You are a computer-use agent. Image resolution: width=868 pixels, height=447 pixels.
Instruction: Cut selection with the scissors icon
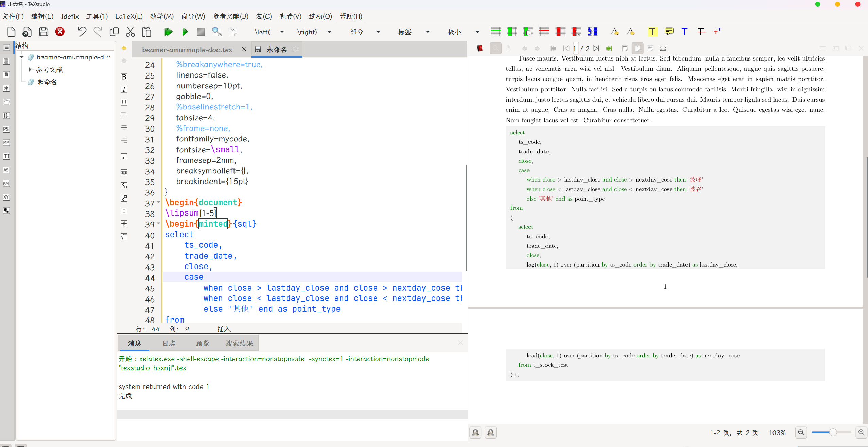click(131, 32)
